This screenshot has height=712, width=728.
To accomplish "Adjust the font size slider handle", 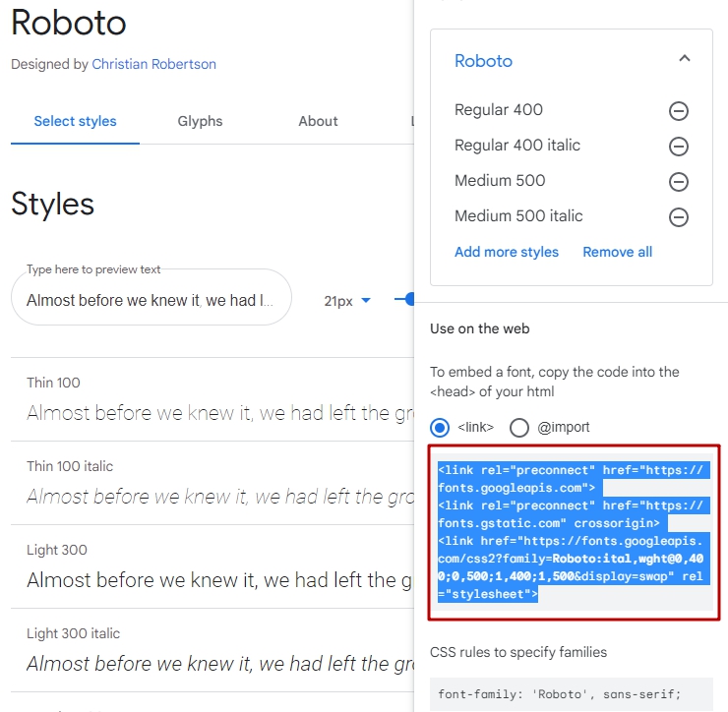I will coord(410,299).
